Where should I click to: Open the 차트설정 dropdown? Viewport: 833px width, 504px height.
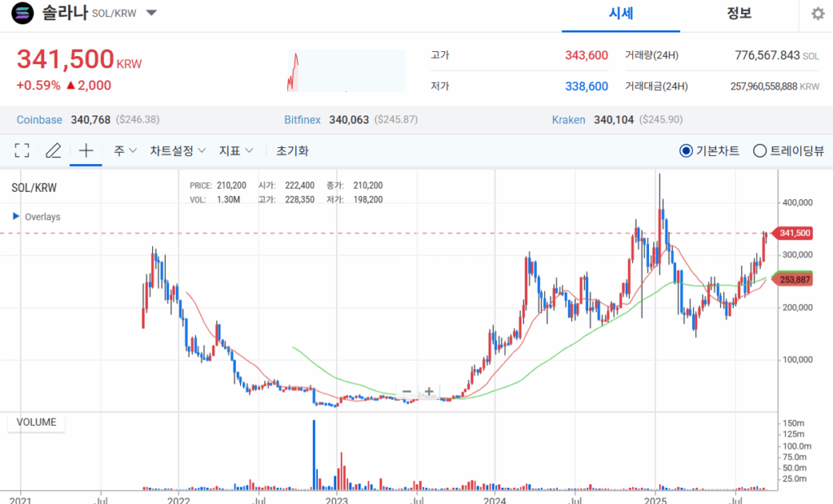coord(177,151)
